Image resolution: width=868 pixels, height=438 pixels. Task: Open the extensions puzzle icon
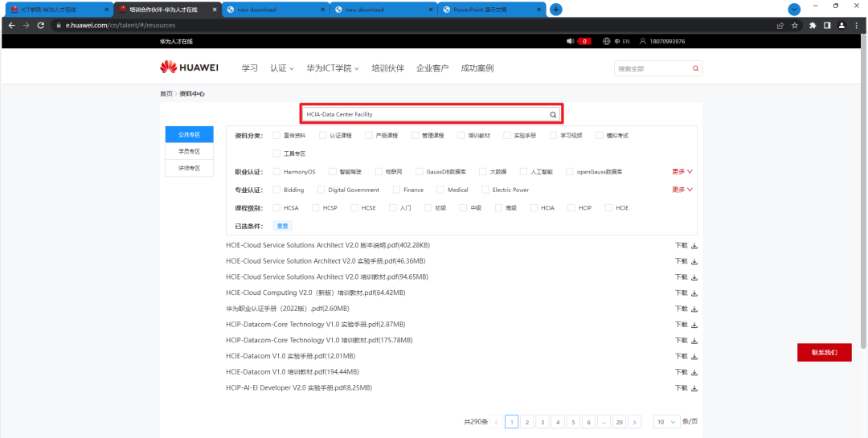pyautogui.click(x=813, y=26)
